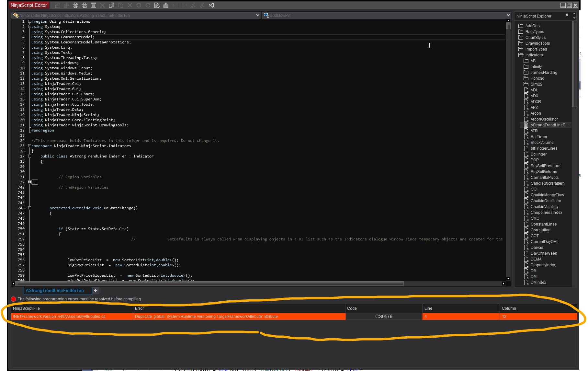Image resolution: width=588 pixels, height=371 pixels.
Task: Pin the NinjaScript Explorer panel
Action: pos(567,16)
